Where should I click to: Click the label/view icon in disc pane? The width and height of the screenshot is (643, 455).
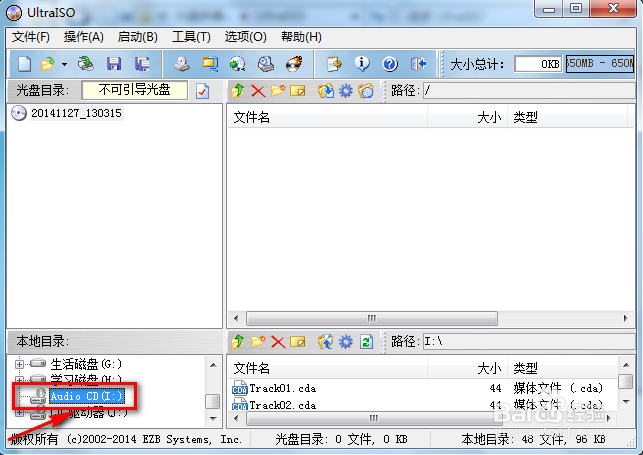pyautogui.click(x=365, y=91)
